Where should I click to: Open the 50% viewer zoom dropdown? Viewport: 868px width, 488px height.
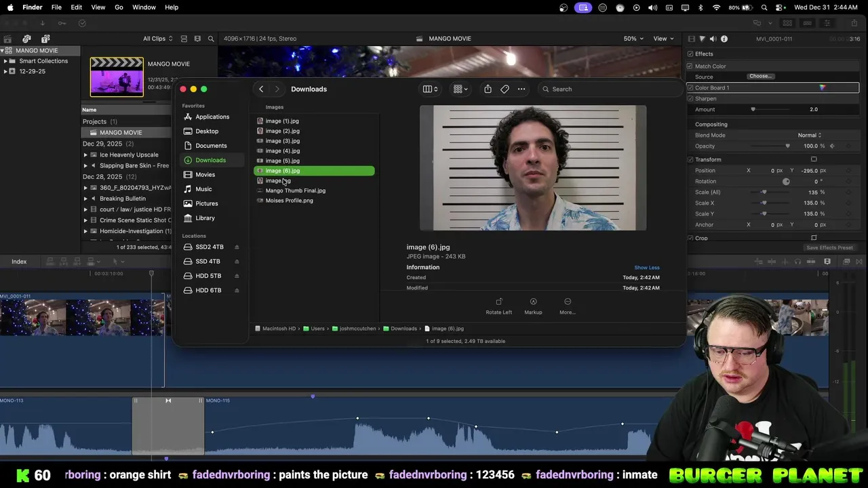click(633, 39)
